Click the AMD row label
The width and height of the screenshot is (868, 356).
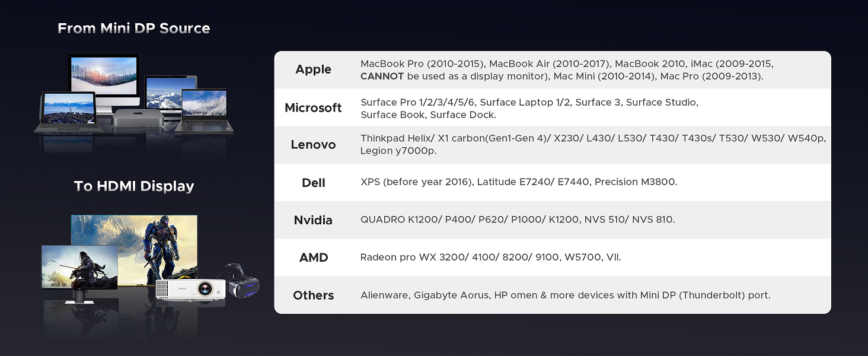click(313, 258)
